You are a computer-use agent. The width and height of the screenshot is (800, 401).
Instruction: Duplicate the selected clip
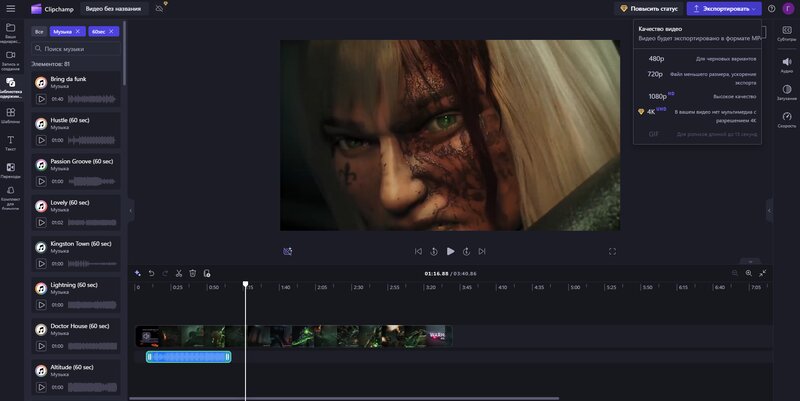click(x=207, y=273)
